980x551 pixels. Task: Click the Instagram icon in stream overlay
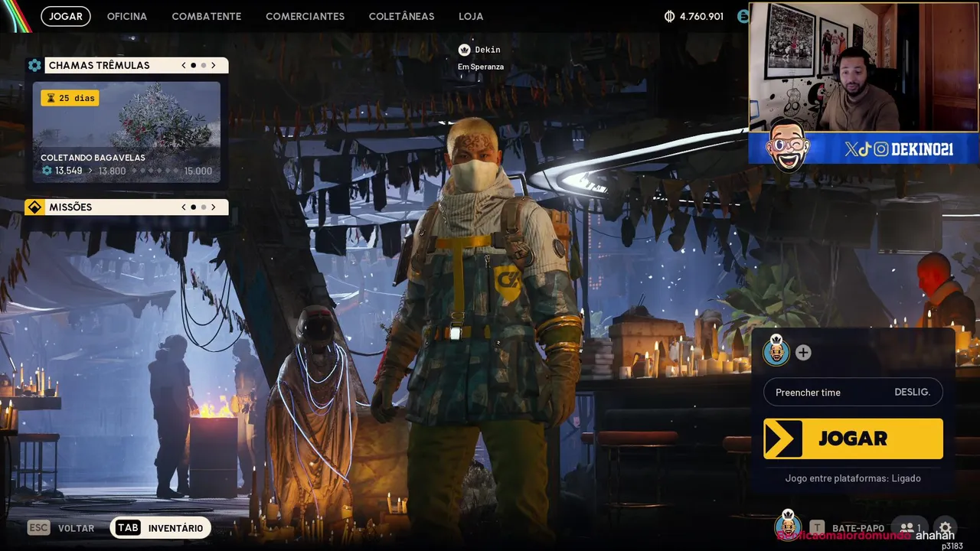point(880,149)
